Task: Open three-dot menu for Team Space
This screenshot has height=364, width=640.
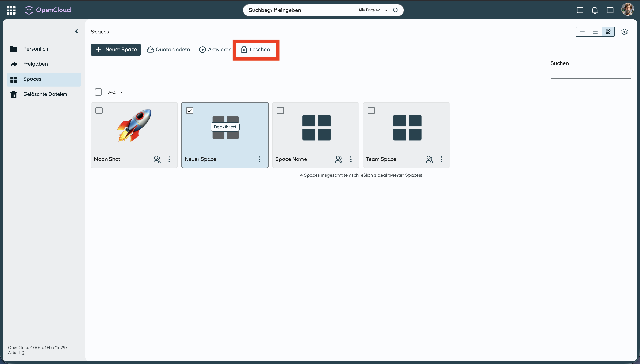Action: pyautogui.click(x=441, y=159)
